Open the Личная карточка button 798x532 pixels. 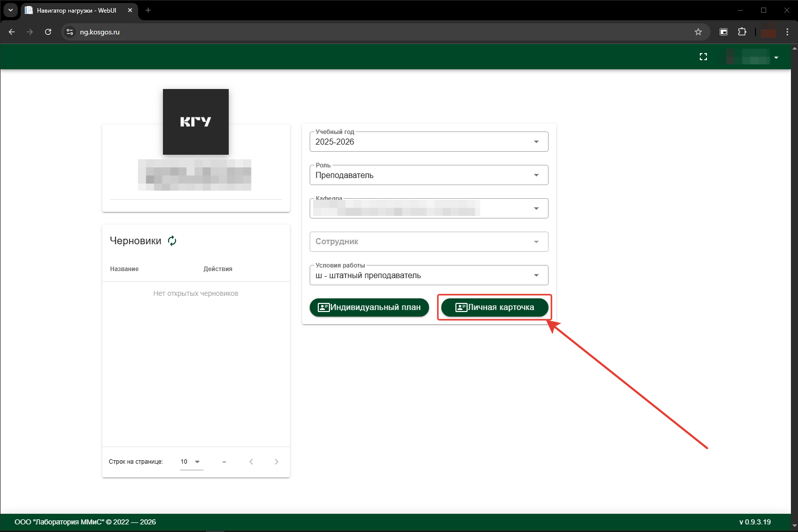pyautogui.click(x=494, y=307)
